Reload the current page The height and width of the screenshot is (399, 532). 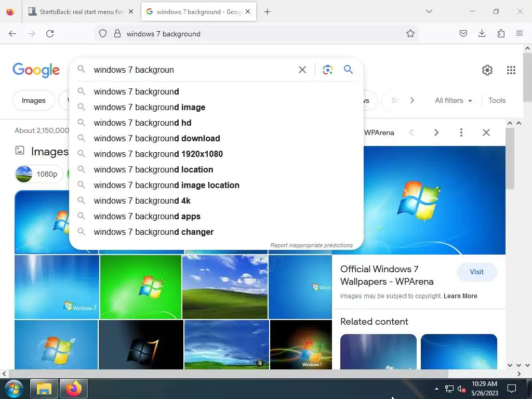coord(50,34)
